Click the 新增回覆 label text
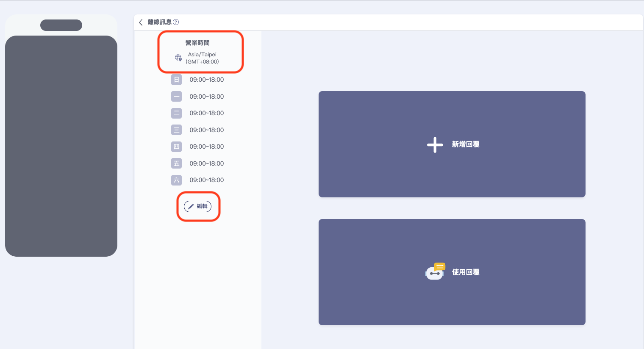The width and height of the screenshot is (644, 349). (465, 144)
